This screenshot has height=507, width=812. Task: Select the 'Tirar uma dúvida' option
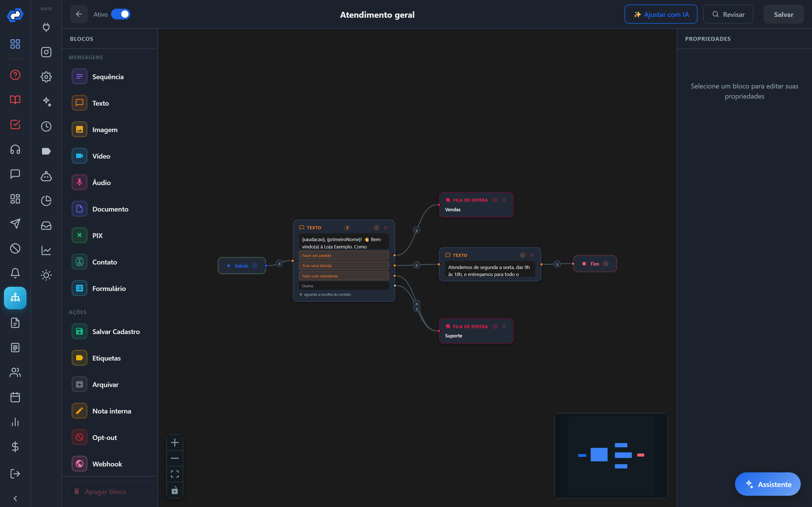pos(344,266)
